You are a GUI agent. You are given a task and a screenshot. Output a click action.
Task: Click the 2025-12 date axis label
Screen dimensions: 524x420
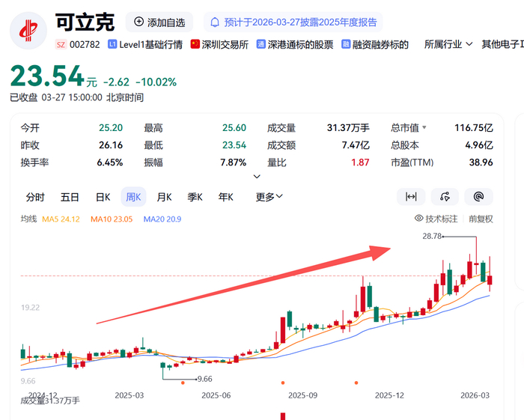click(389, 395)
